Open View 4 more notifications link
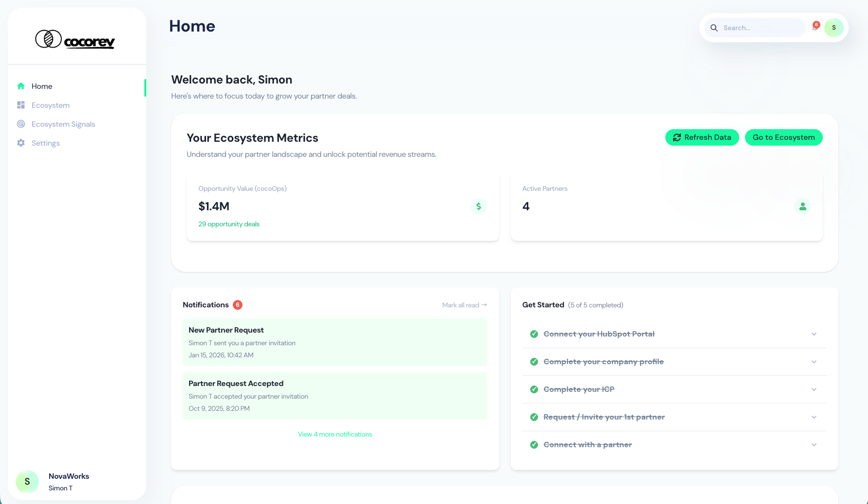The height and width of the screenshot is (504, 868). point(335,434)
